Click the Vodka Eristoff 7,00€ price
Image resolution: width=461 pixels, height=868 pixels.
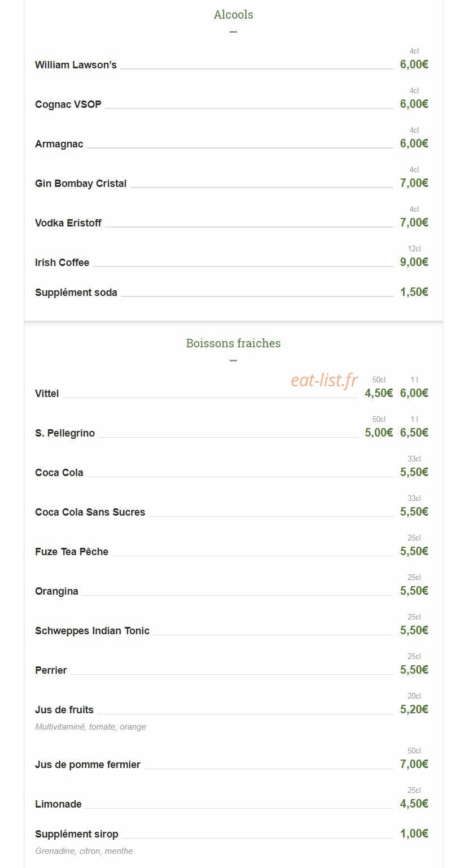[x=414, y=223]
